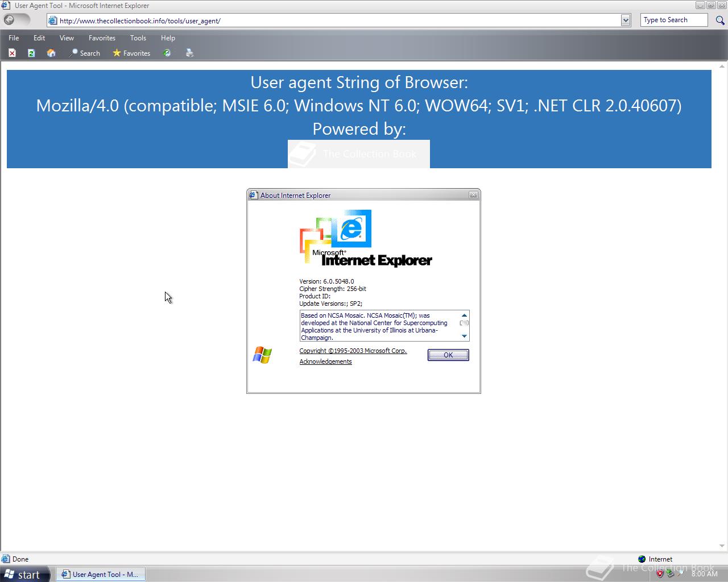Open the Favorites pane with the star
The width and height of the screenshot is (728, 582).
coord(131,53)
